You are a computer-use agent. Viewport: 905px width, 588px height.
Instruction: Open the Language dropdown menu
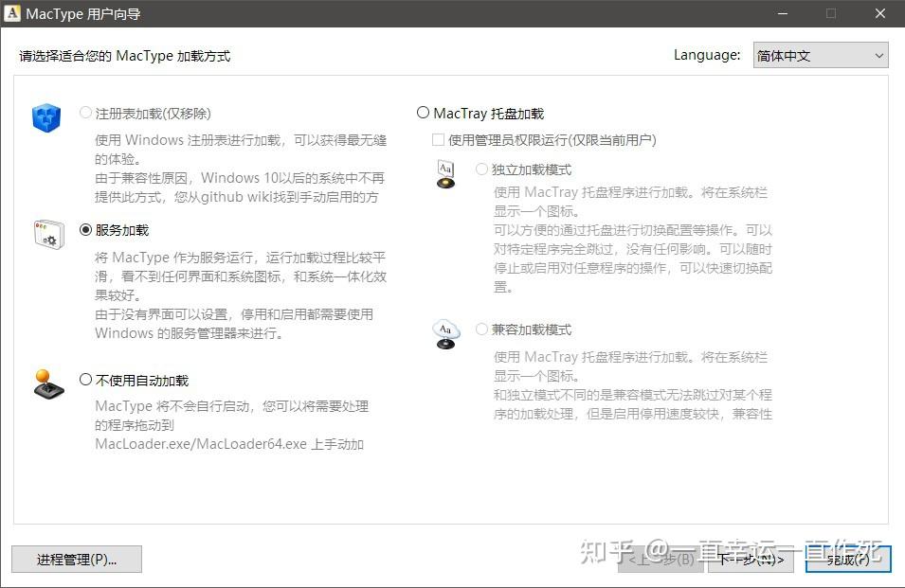877,55
